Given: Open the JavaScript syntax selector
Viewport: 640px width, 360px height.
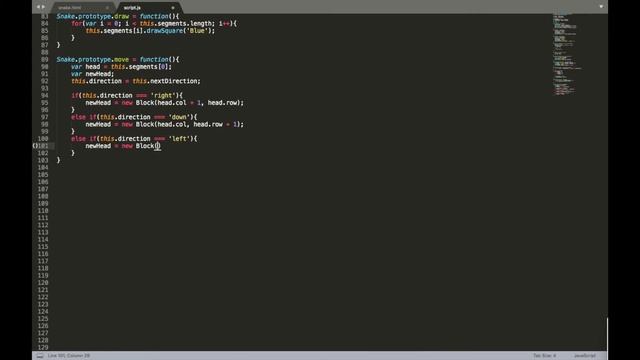Looking at the screenshot, I should [x=584, y=356].
